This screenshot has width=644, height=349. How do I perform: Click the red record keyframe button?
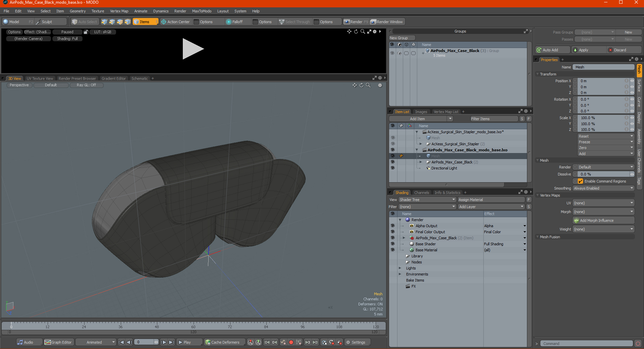[x=291, y=342]
